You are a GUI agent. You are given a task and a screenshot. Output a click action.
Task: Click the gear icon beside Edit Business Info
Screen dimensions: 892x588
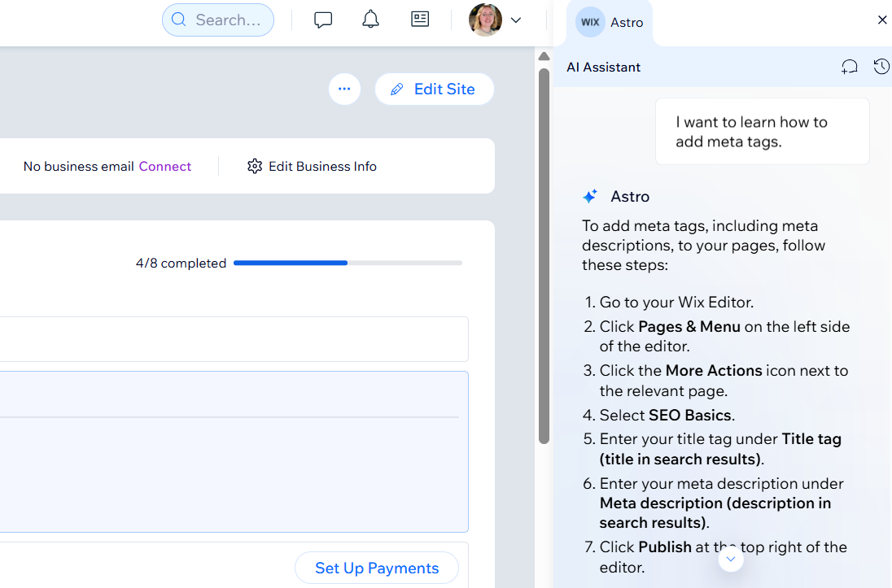pyautogui.click(x=255, y=166)
